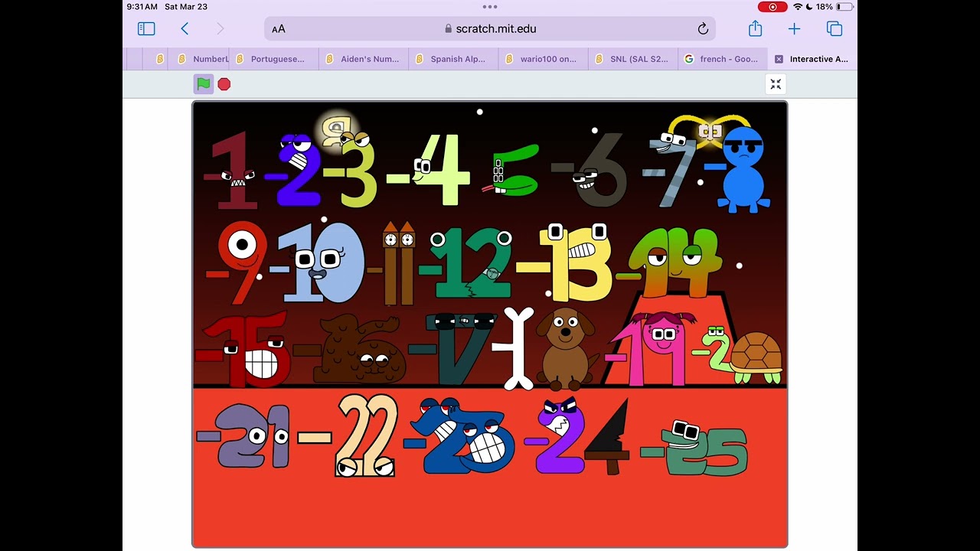Click the green flag to start project
Viewport: 980px width, 551px height.
point(203,84)
